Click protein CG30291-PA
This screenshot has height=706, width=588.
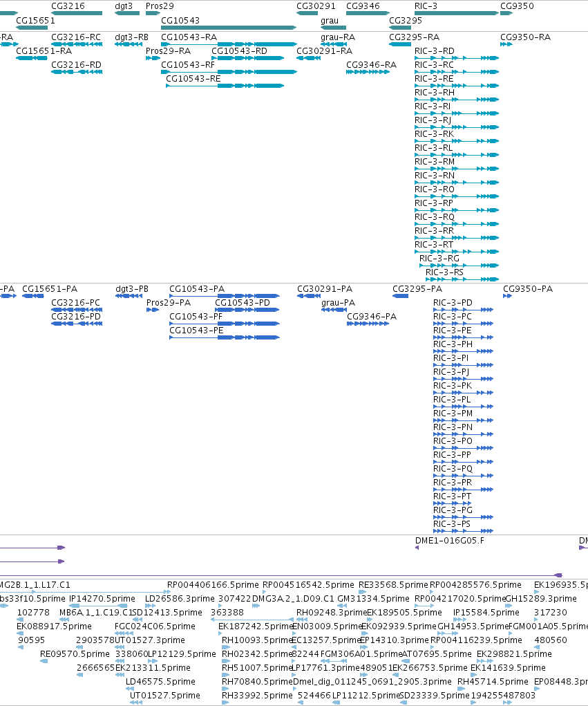[325, 288]
